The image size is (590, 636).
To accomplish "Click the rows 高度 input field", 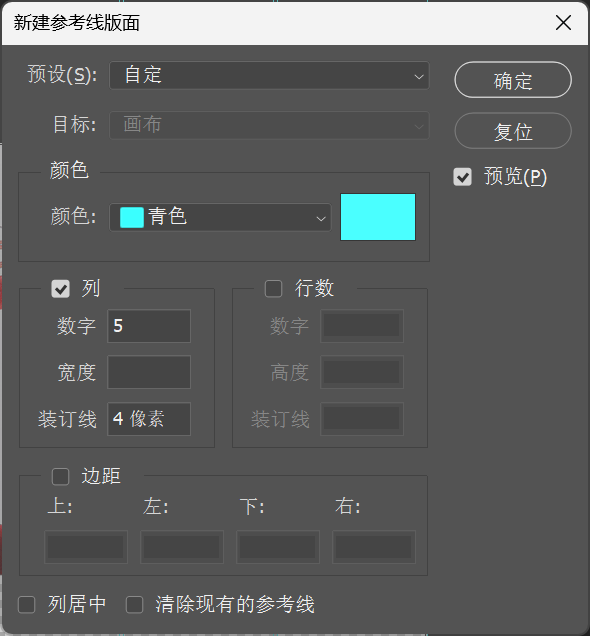I will tap(362, 372).
